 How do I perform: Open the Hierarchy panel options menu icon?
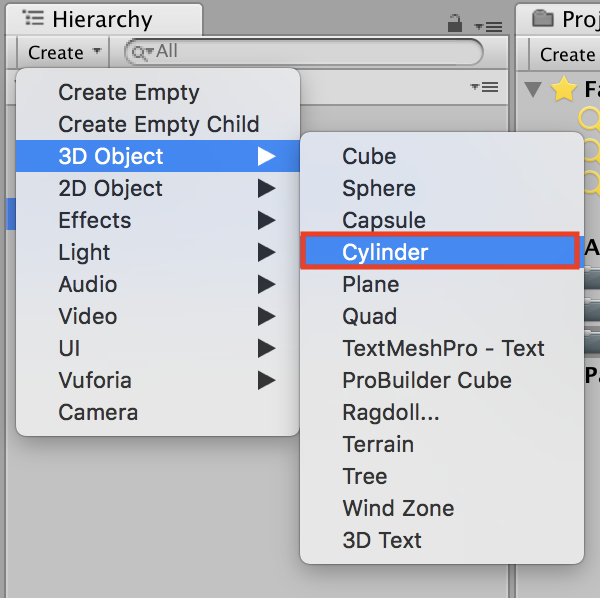(x=489, y=24)
